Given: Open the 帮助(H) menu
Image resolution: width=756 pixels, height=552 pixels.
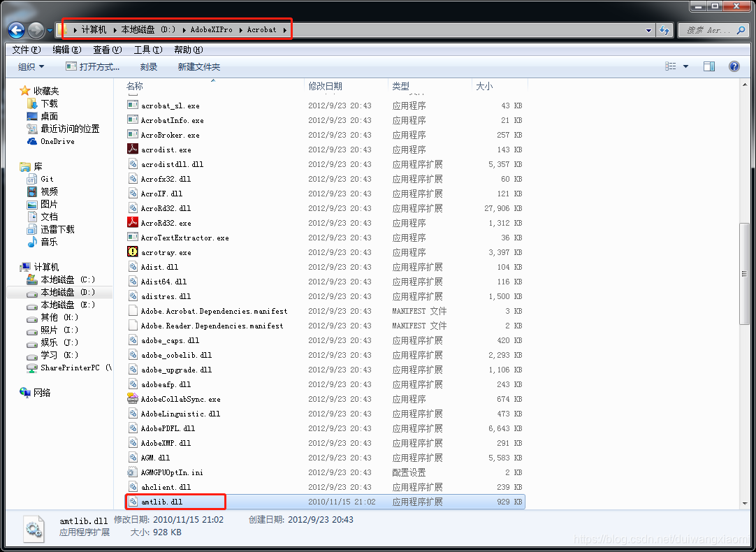Looking at the screenshot, I should 188,50.
